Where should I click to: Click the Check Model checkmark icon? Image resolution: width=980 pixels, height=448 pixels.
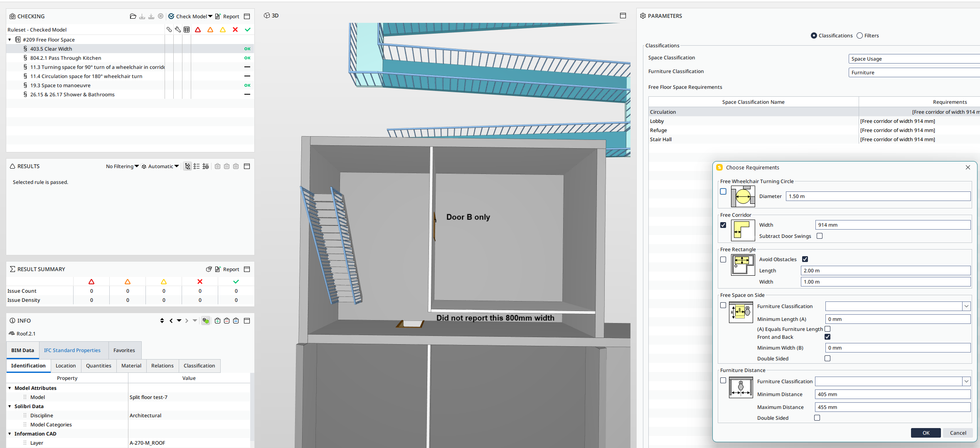pyautogui.click(x=171, y=16)
